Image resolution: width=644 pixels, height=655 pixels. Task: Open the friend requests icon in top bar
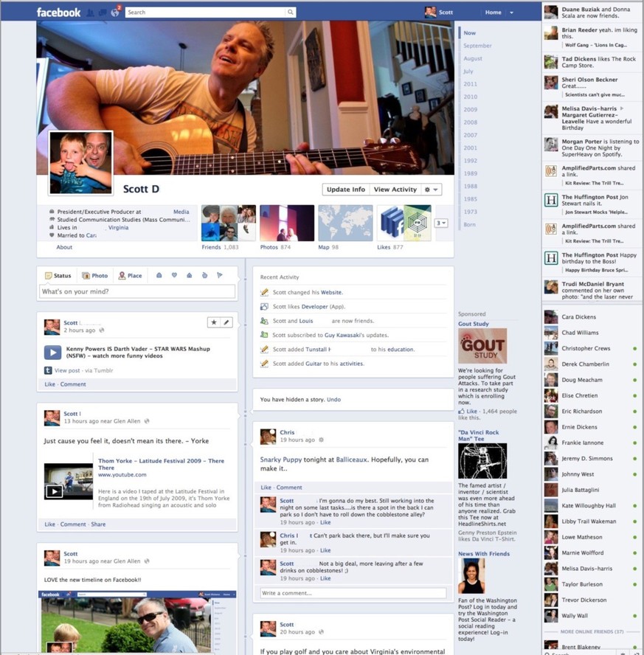(90, 13)
